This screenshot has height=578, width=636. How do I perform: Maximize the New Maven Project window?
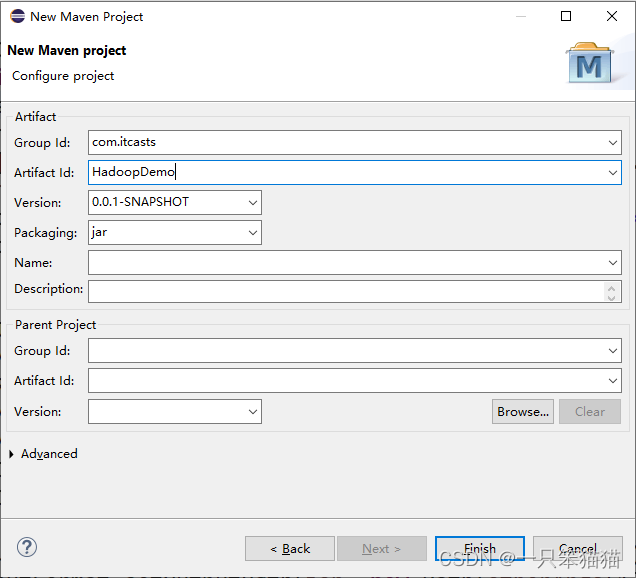(566, 16)
